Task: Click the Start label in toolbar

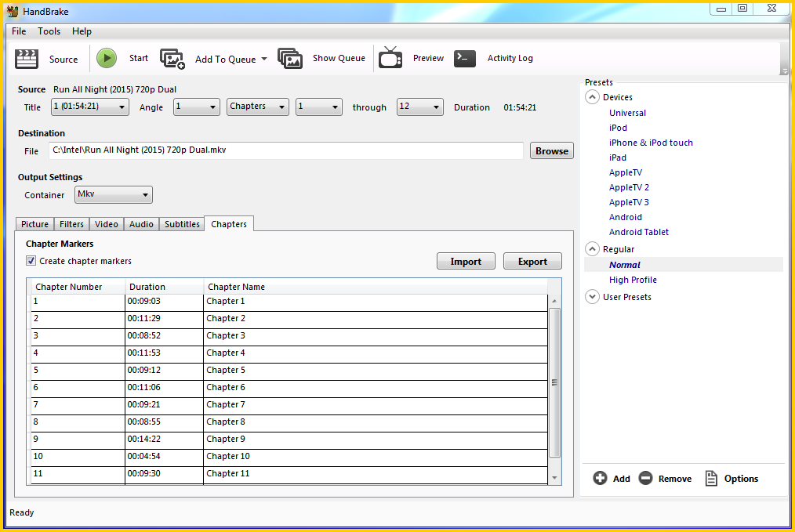Action: [x=139, y=58]
